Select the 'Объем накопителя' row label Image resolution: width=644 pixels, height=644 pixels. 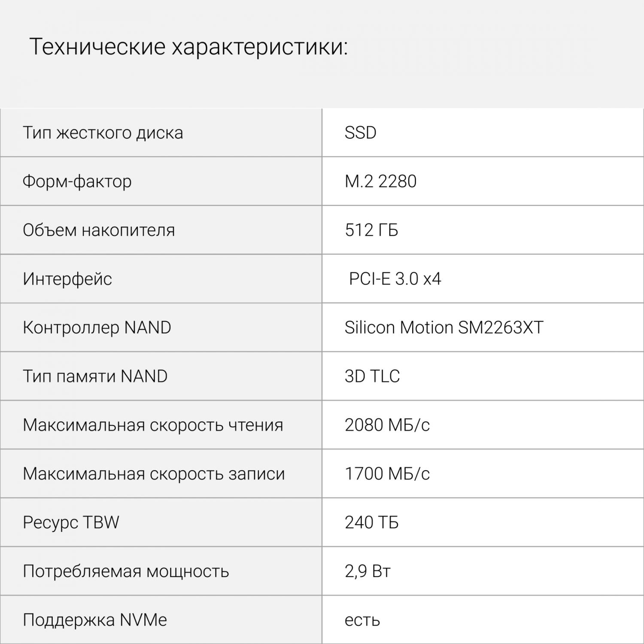99,230
